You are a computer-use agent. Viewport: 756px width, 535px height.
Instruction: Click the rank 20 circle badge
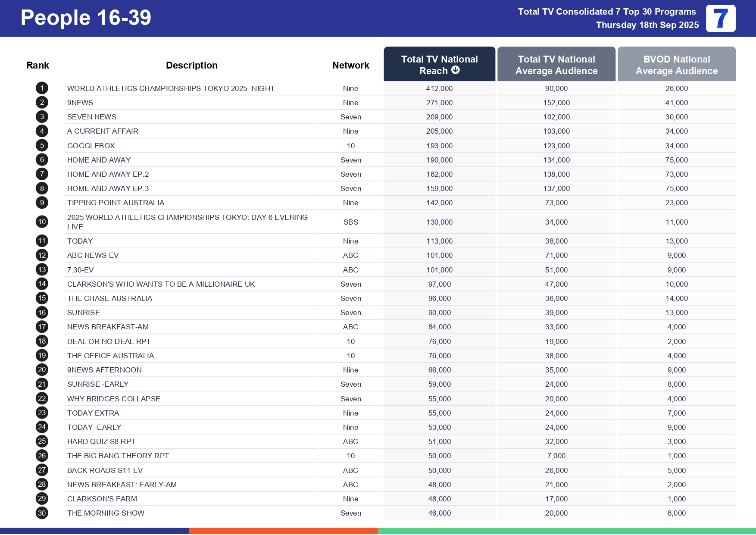[42, 369]
